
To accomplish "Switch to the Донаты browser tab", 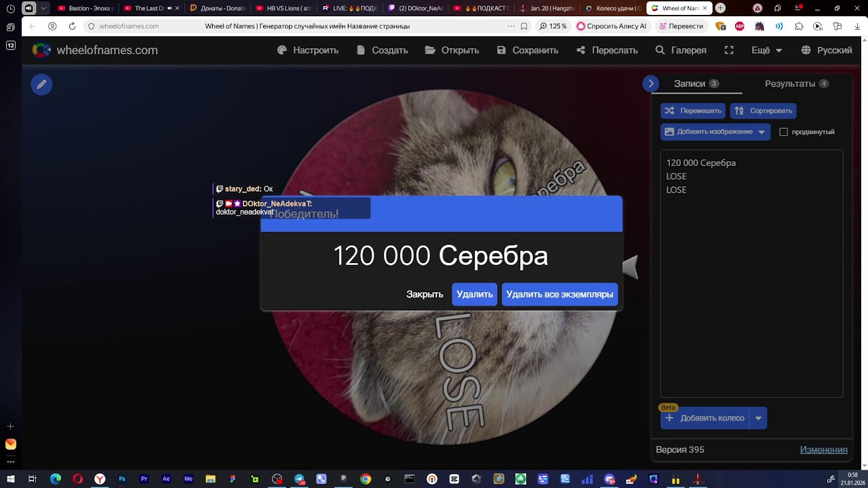I will point(218,8).
